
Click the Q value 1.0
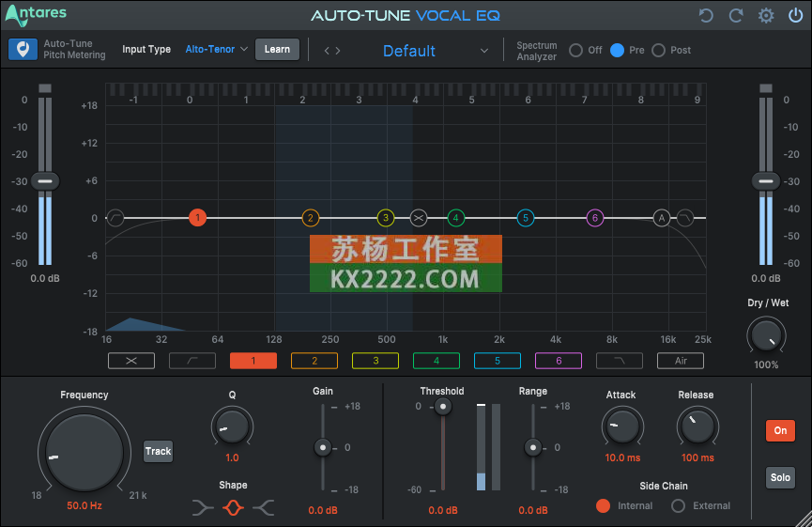[x=232, y=458]
